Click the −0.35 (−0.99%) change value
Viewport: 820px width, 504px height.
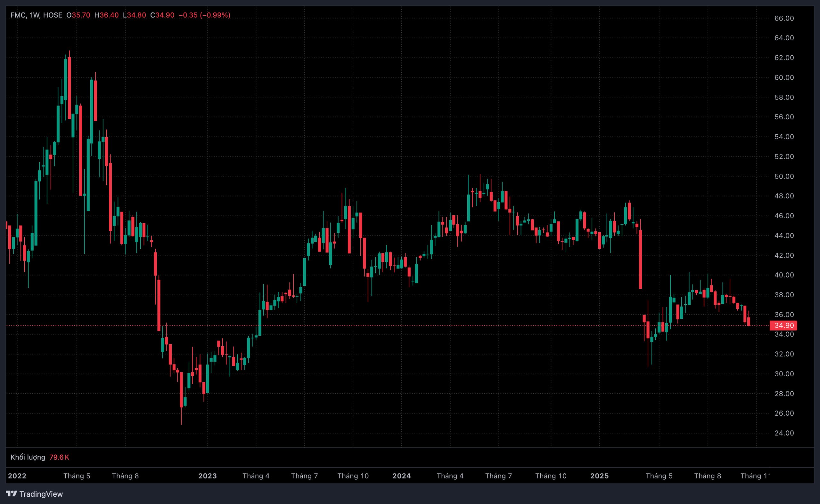(x=204, y=15)
